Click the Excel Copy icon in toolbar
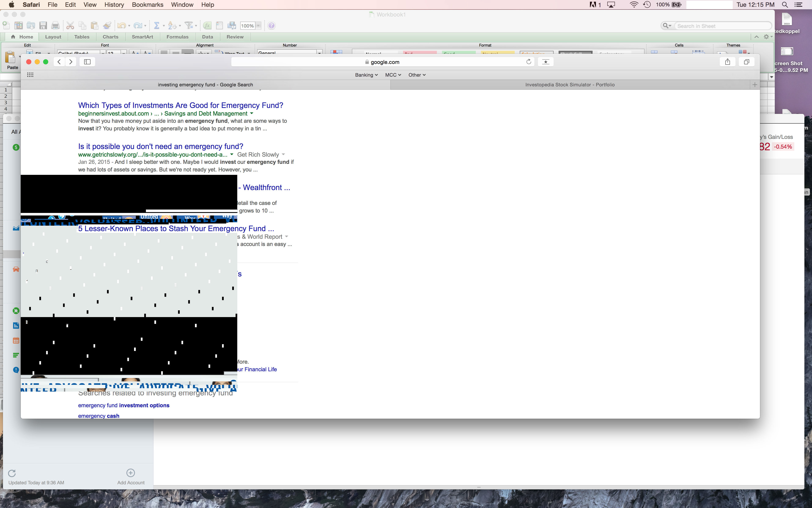This screenshot has width=812, height=508. point(82,25)
